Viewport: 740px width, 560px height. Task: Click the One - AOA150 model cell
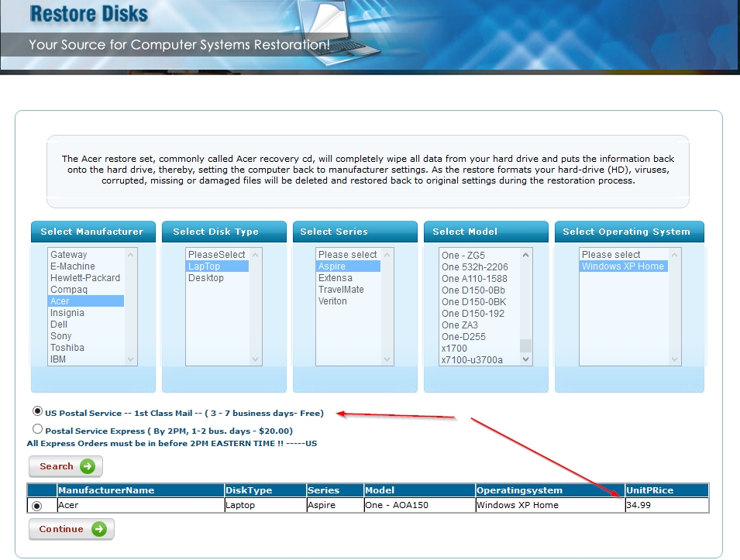coord(419,505)
